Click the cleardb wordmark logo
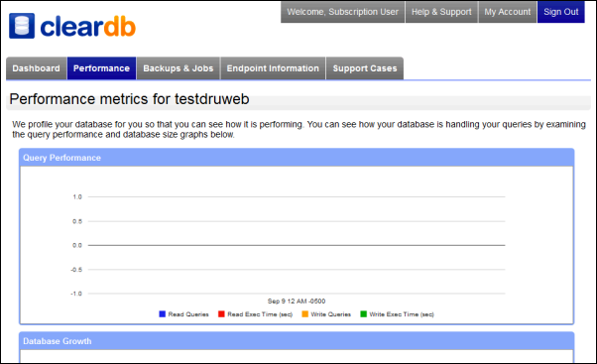 pos(88,27)
